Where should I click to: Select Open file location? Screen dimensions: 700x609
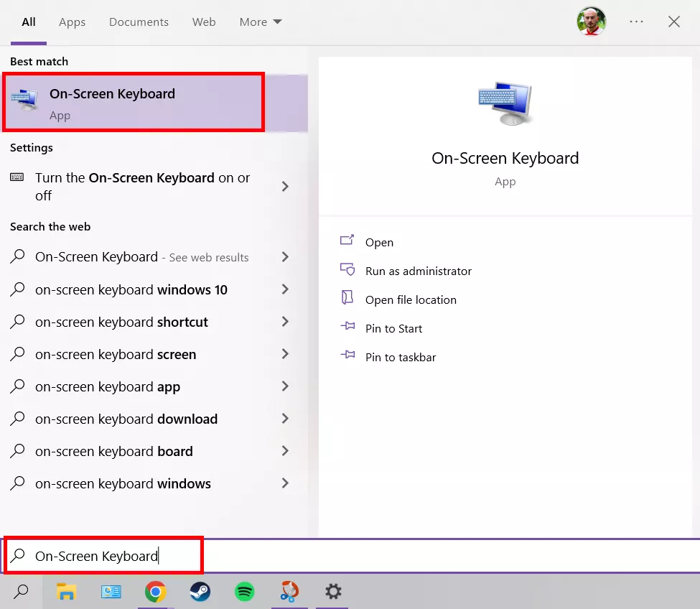(x=410, y=300)
